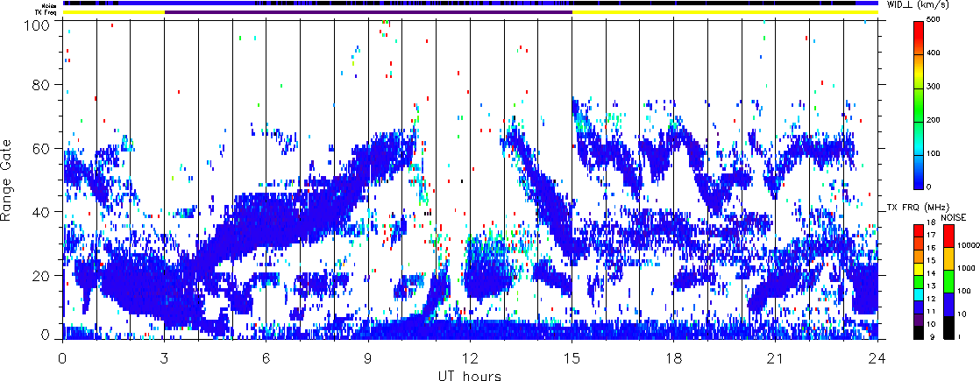
Task: Click the 21 tick on UT hours axis
Action: [x=776, y=358]
